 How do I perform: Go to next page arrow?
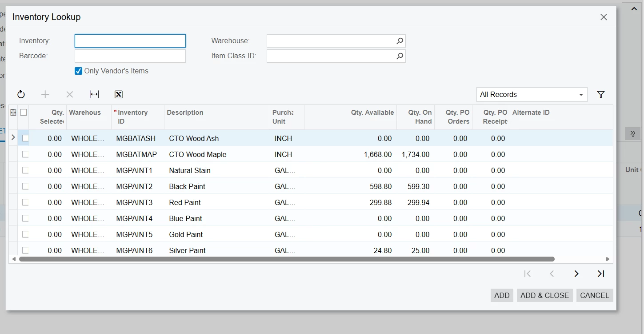[x=576, y=274]
